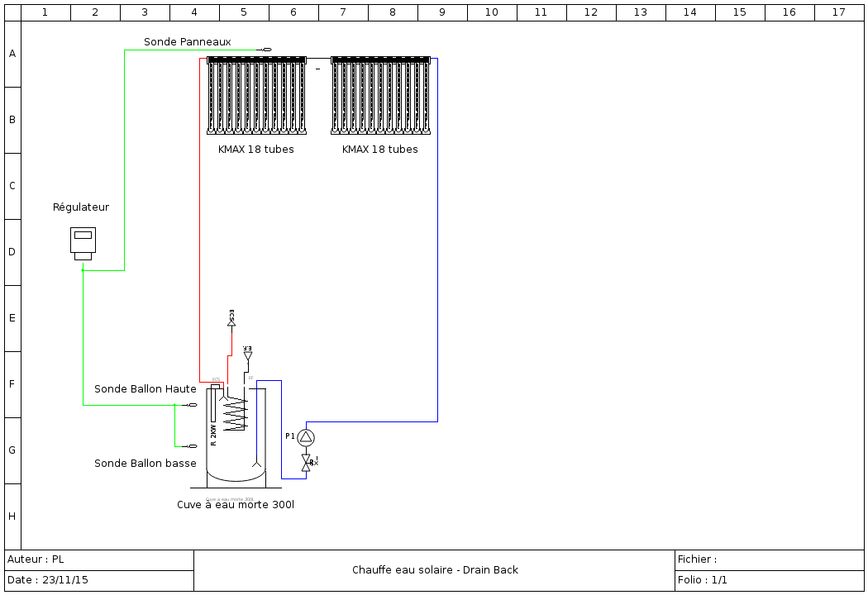Image resolution: width=868 pixels, height=595 pixels.
Task: Select the Régulateur controller symbol
Action: click(x=83, y=244)
